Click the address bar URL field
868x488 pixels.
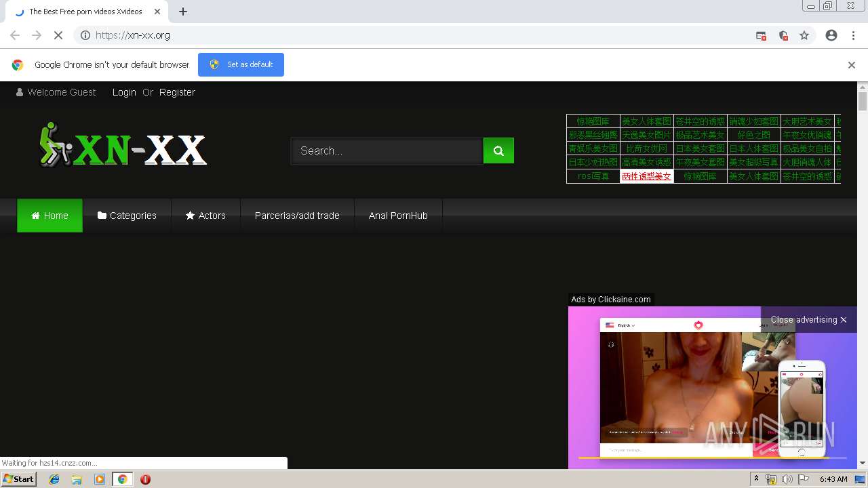(420, 35)
